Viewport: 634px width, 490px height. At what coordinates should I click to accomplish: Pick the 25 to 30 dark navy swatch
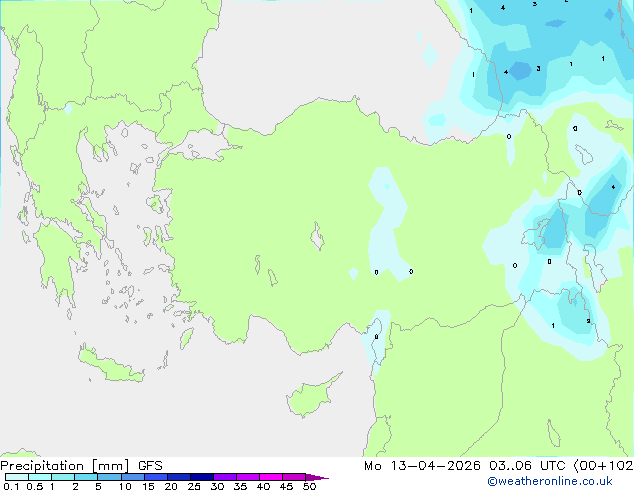tap(201, 477)
